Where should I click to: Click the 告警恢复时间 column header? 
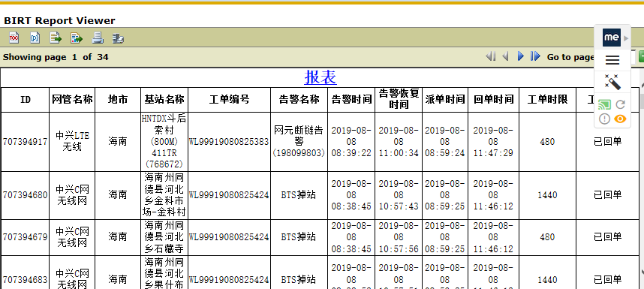399,99
